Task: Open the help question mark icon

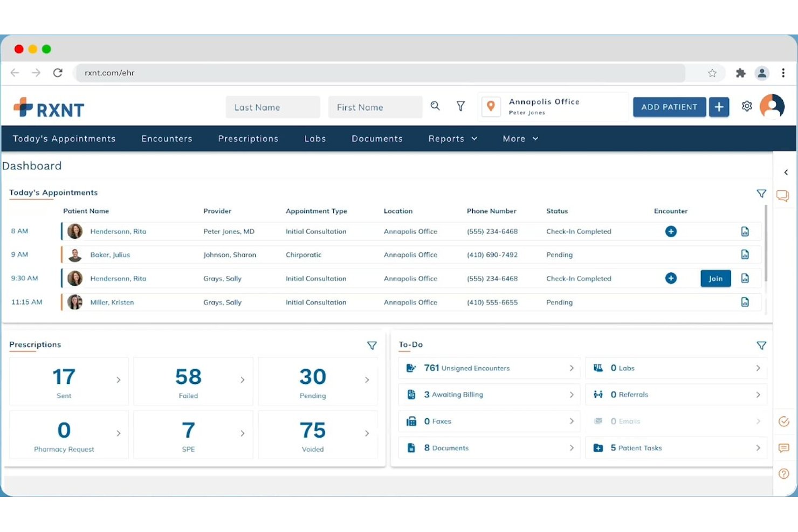Action: point(784,474)
